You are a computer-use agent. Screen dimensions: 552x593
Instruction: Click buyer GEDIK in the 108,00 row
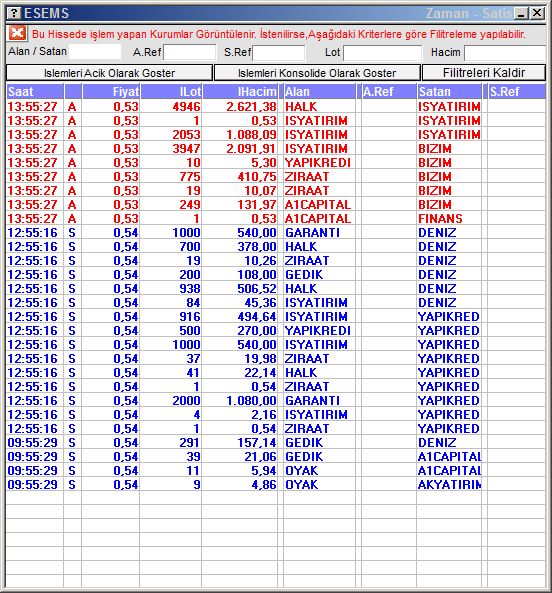pos(304,275)
